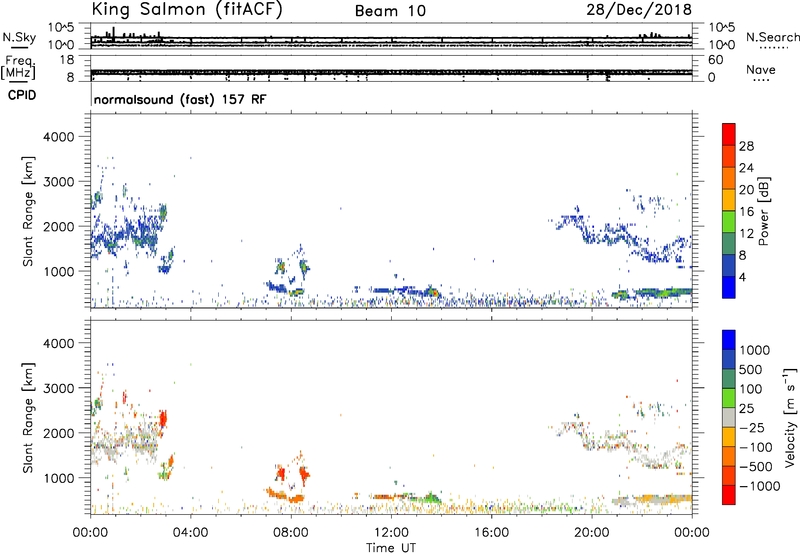
Task: Click the 'King Salmon (fitACF)' title
Action: [186, 9]
